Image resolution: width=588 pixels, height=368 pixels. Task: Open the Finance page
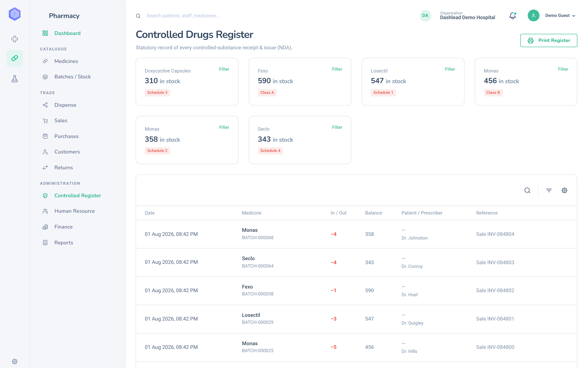(x=63, y=227)
